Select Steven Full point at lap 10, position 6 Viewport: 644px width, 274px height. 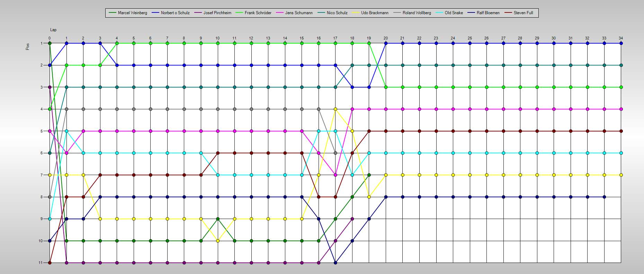coord(218,153)
